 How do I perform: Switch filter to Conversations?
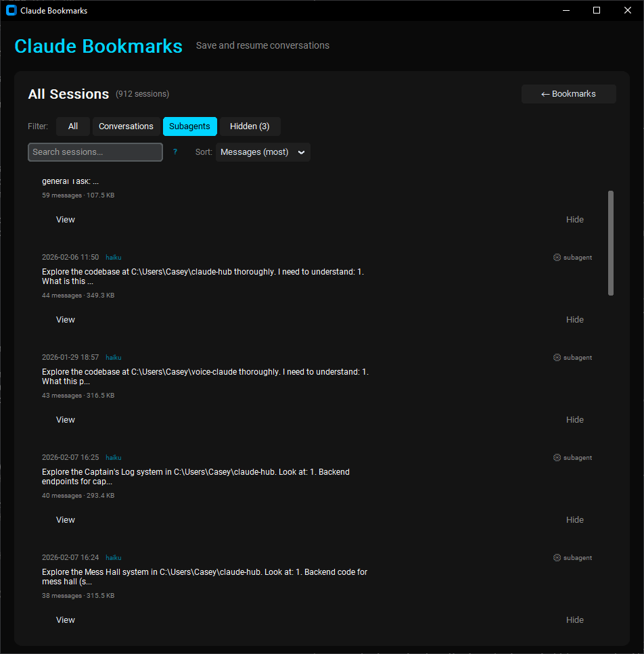click(126, 126)
